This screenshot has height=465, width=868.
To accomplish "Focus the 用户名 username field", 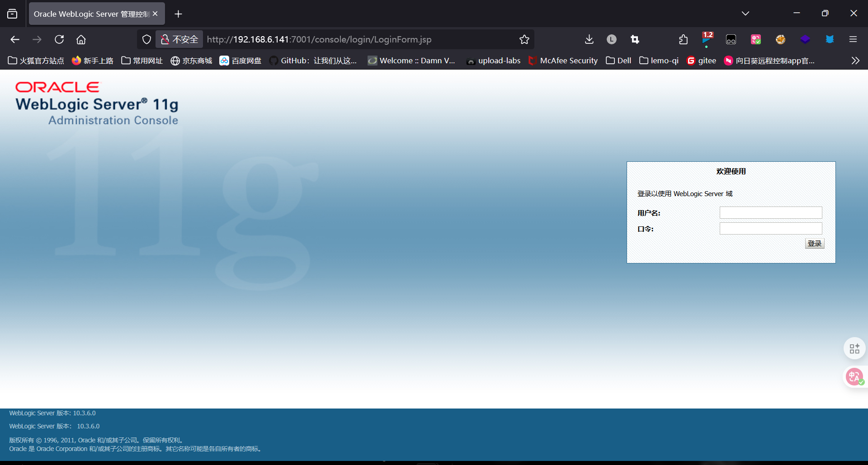I will click(771, 213).
